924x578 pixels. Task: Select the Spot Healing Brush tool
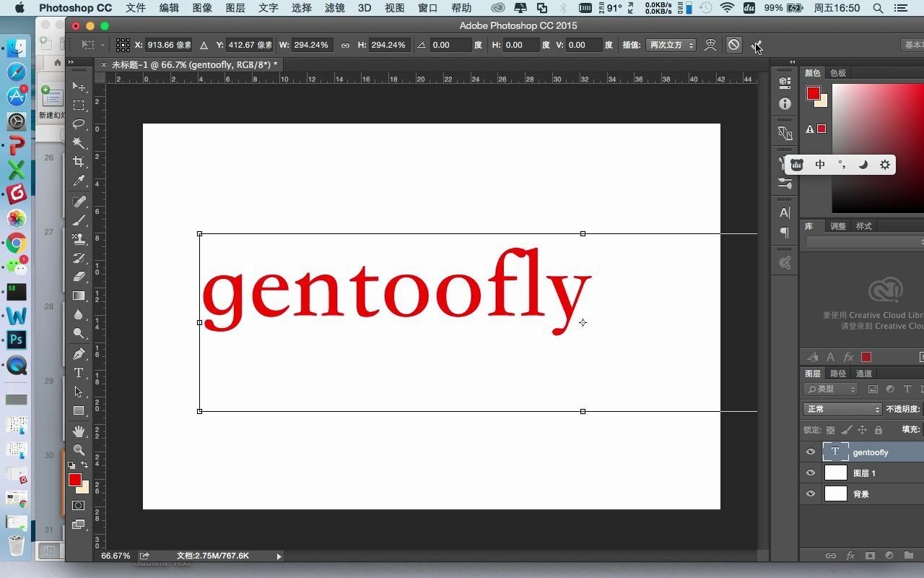[79, 202]
